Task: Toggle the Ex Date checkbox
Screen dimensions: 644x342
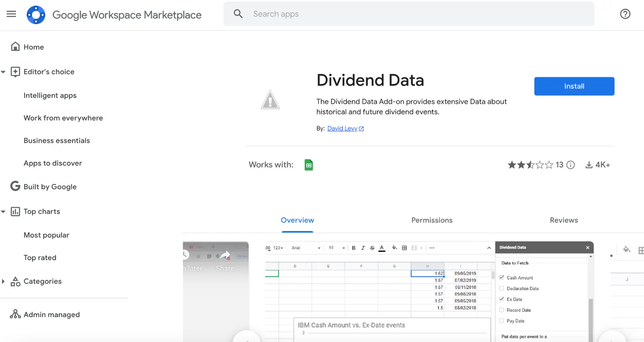Action: pyautogui.click(x=501, y=299)
